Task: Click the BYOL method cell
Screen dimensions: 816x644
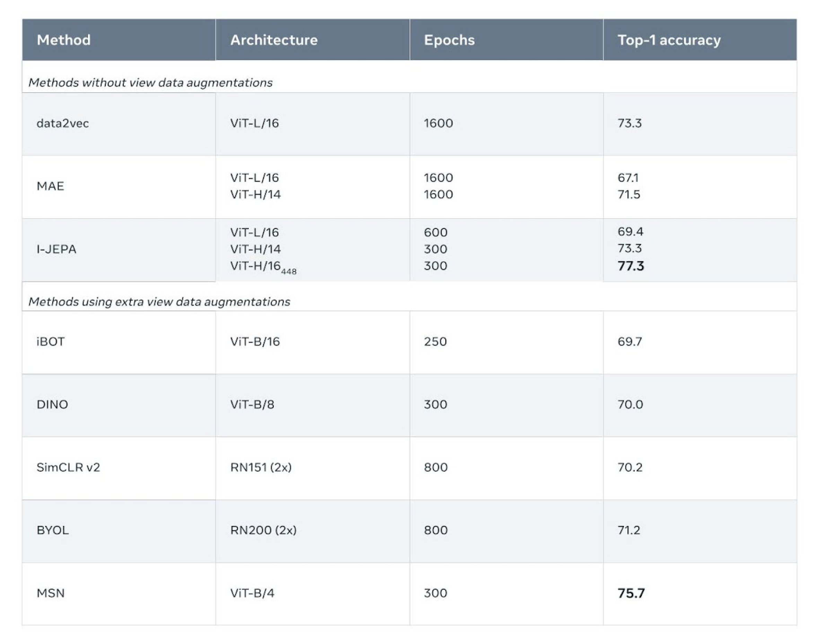Action: tap(52, 530)
